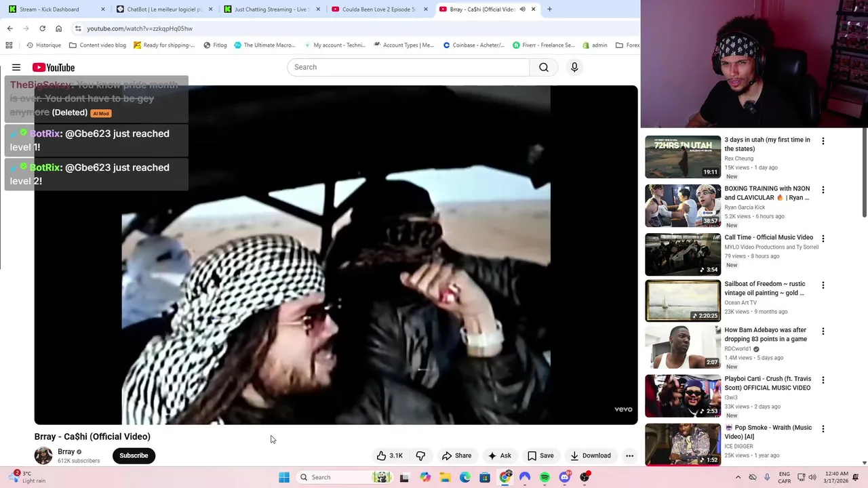The width and height of the screenshot is (868, 488).
Task: Start voice search with the microphone
Action: 574,67
